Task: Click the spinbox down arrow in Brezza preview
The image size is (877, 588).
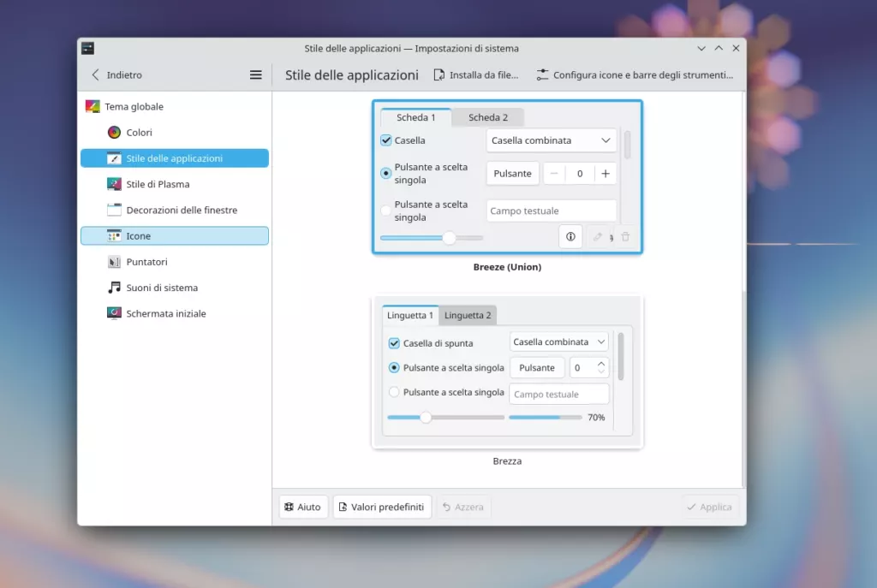Action: click(601, 371)
